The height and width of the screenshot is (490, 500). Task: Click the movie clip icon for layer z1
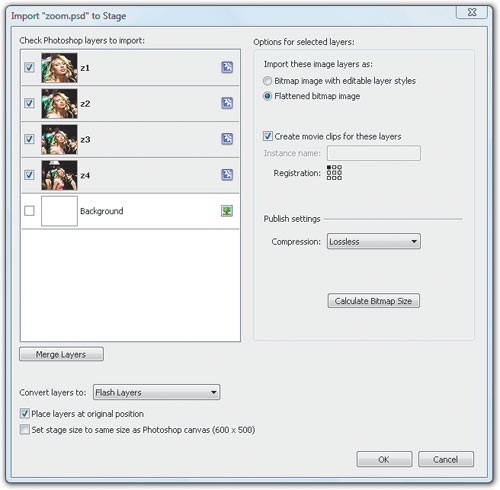click(227, 67)
